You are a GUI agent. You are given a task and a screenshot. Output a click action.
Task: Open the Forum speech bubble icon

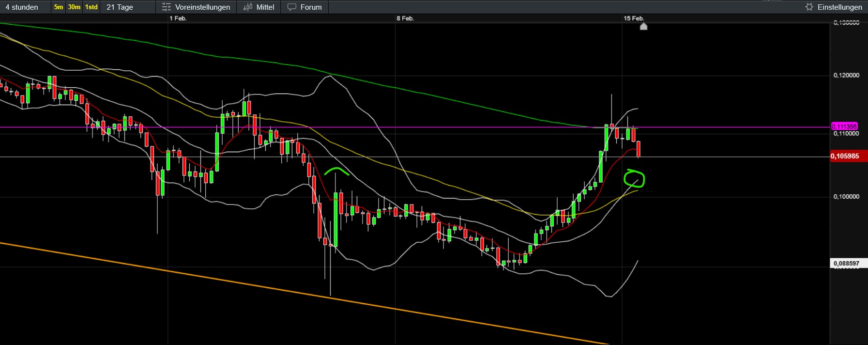pos(291,7)
